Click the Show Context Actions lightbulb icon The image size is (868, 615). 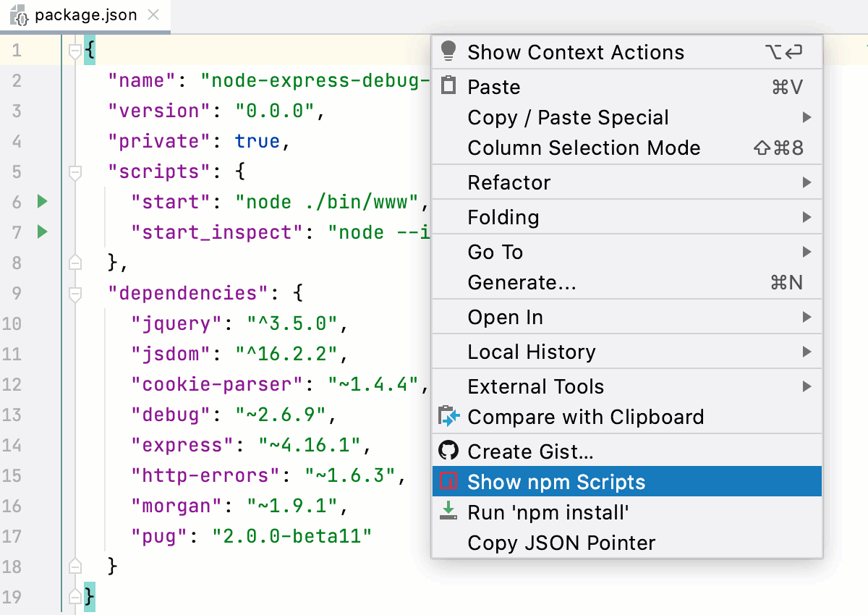448,51
